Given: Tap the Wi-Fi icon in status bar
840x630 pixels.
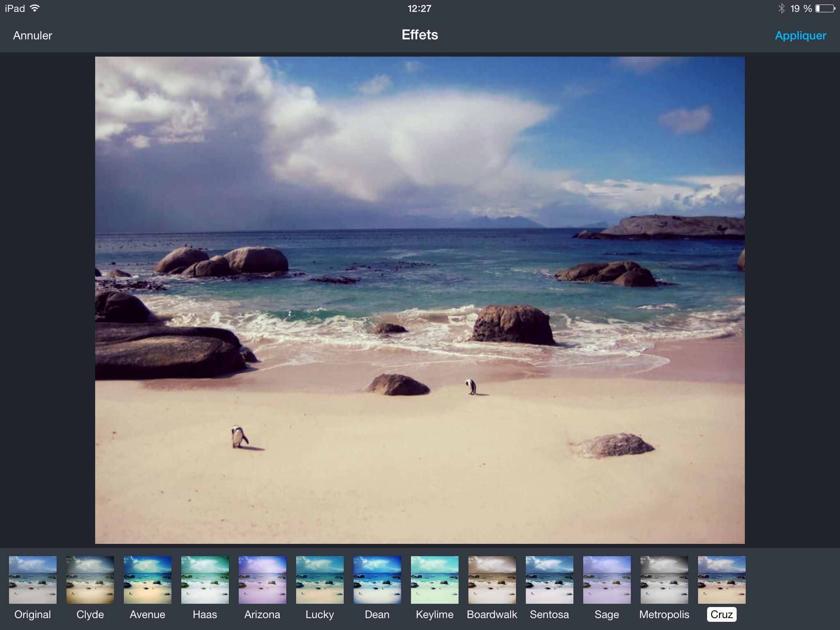Looking at the screenshot, I should click(35, 8).
